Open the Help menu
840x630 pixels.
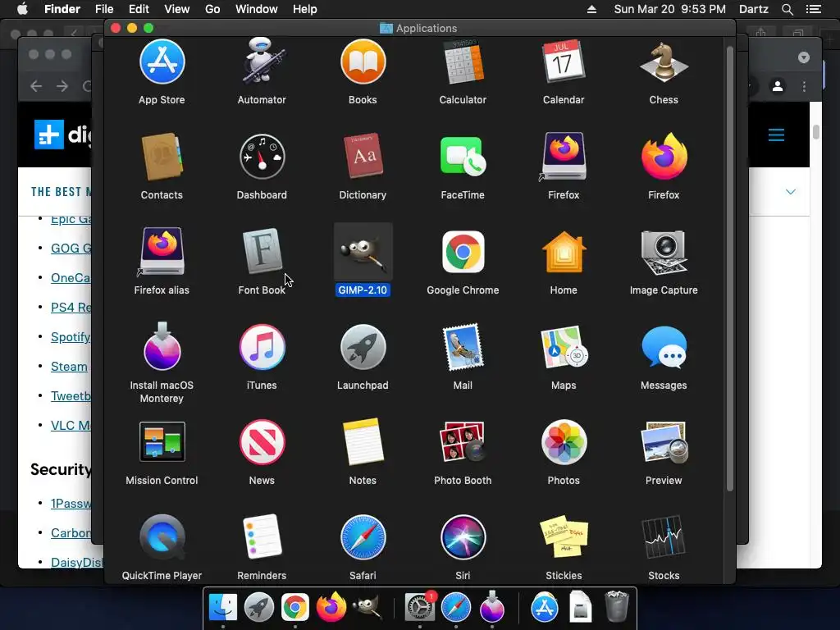(305, 9)
